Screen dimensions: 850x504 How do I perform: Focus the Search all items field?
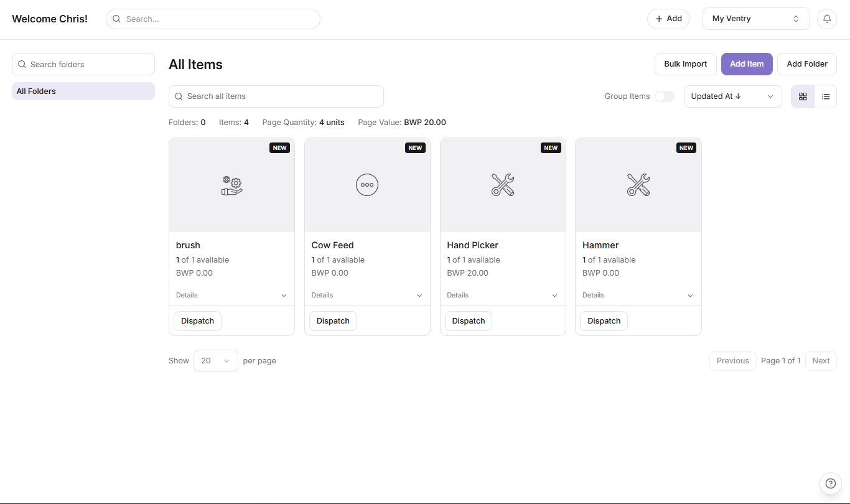(276, 96)
